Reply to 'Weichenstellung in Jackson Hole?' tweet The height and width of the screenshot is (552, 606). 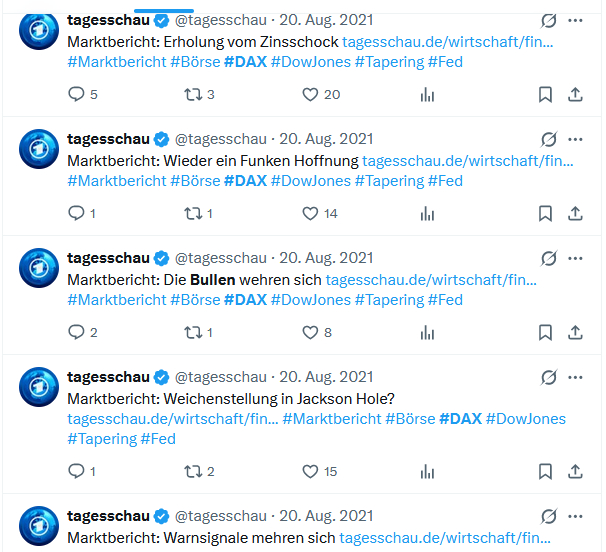pyautogui.click(x=77, y=471)
